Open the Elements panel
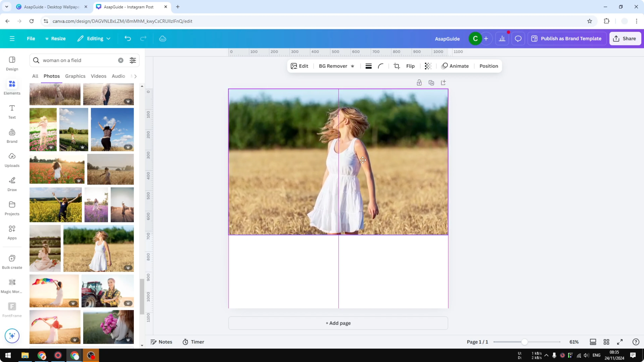The image size is (644, 362). pos(12,87)
